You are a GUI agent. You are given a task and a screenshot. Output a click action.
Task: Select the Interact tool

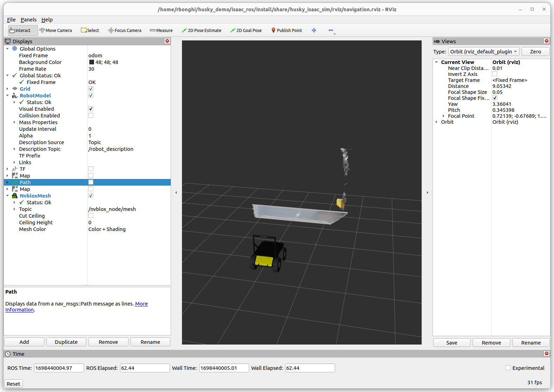23,30
